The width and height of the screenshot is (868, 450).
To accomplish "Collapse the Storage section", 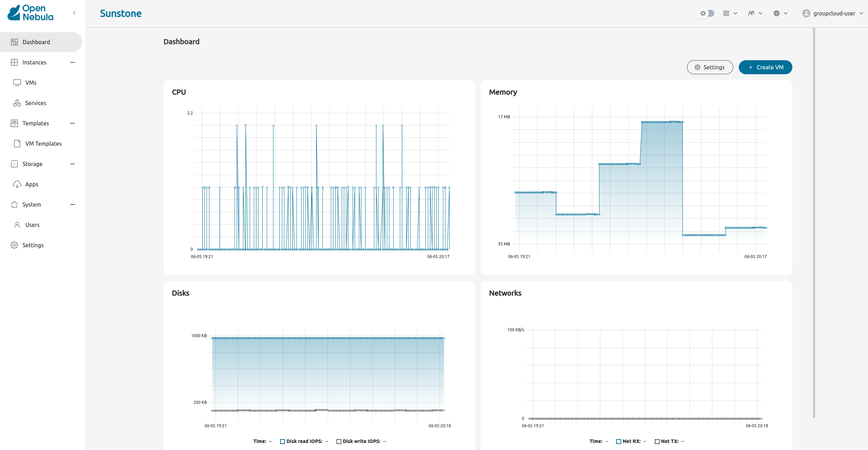I will [x=72, y=164].
